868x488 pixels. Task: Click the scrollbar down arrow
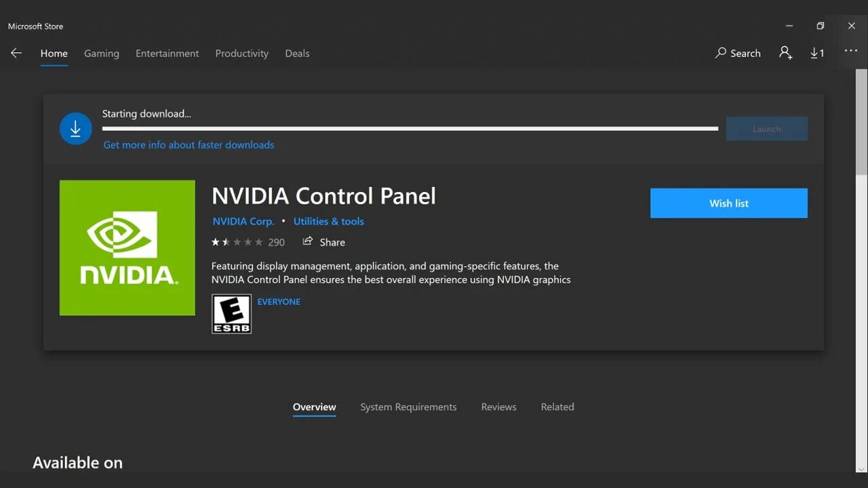coord(861,468)
